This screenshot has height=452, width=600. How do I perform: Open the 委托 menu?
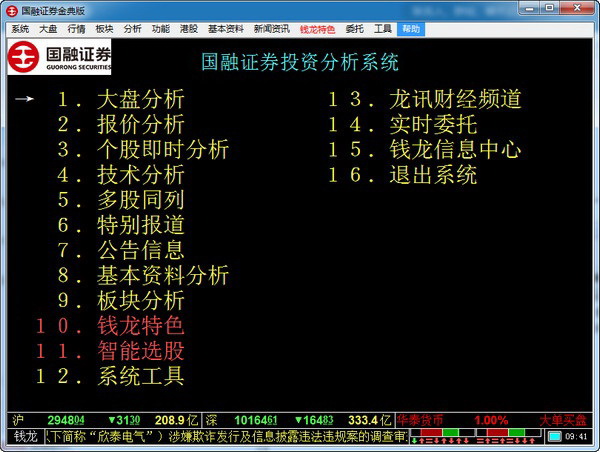pos(354,29)
